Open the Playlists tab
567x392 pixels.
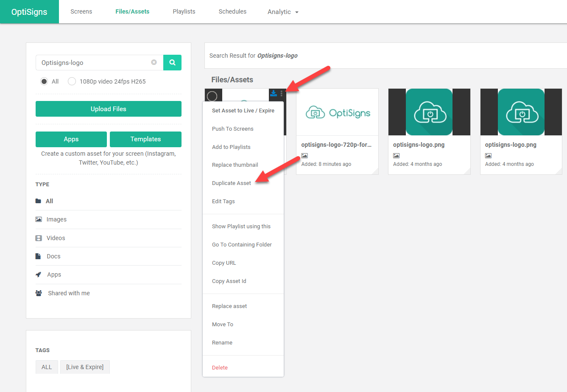184,11
